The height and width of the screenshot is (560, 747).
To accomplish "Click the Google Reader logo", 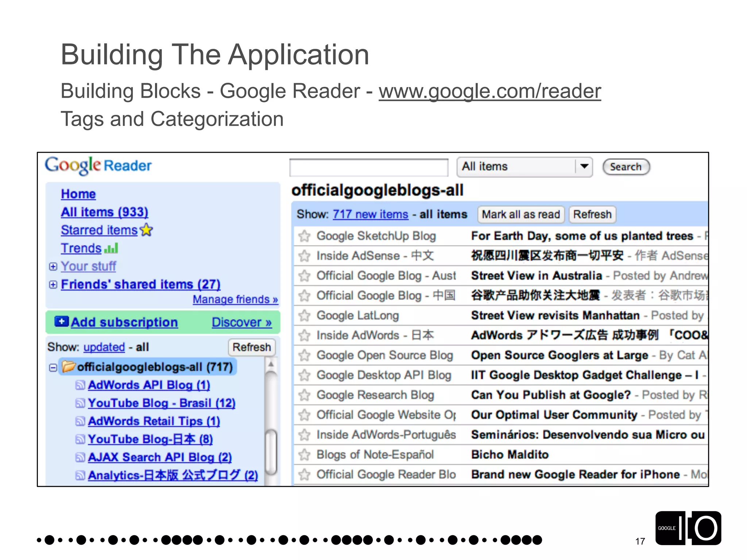I will tap(98, 166).
